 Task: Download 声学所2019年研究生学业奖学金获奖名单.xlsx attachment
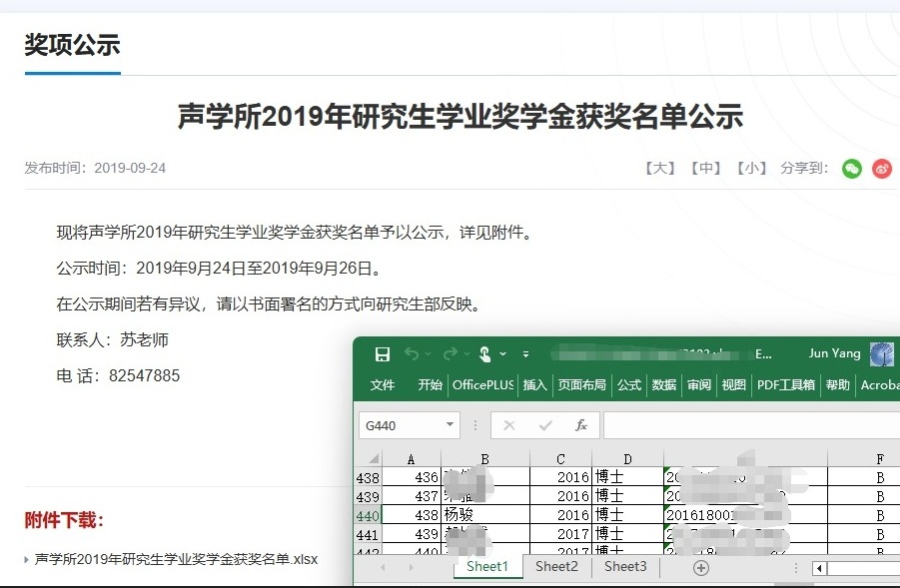coord(176,559)
